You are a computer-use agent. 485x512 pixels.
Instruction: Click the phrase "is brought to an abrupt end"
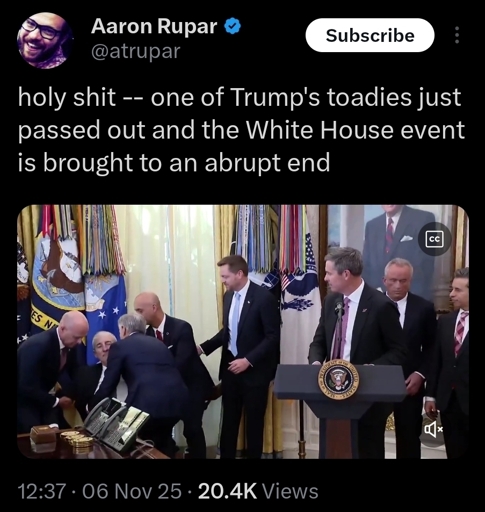coord(174,163)
